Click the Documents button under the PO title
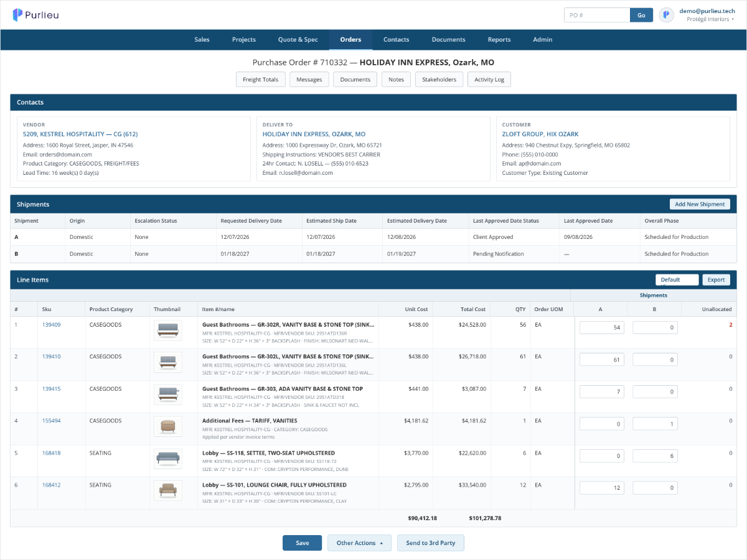747x560 pixels. 355,80
